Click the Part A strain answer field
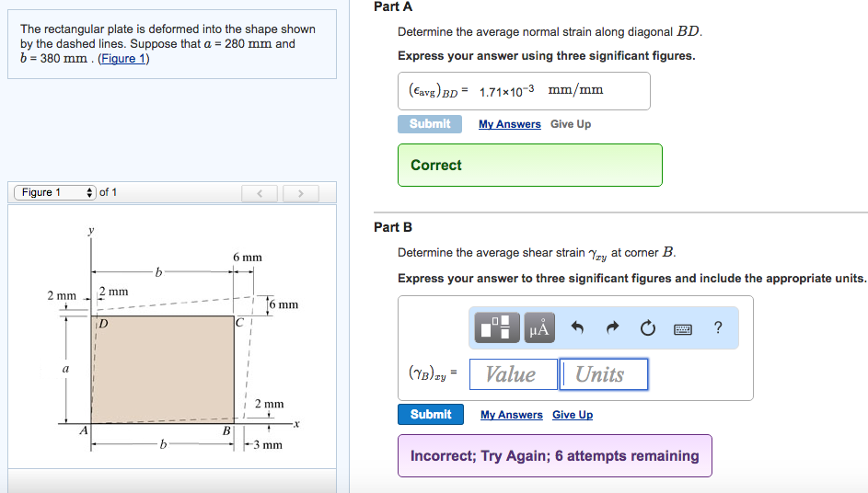Image resolution: width=868 pixels, height=493 pixels. coord(524,90)
